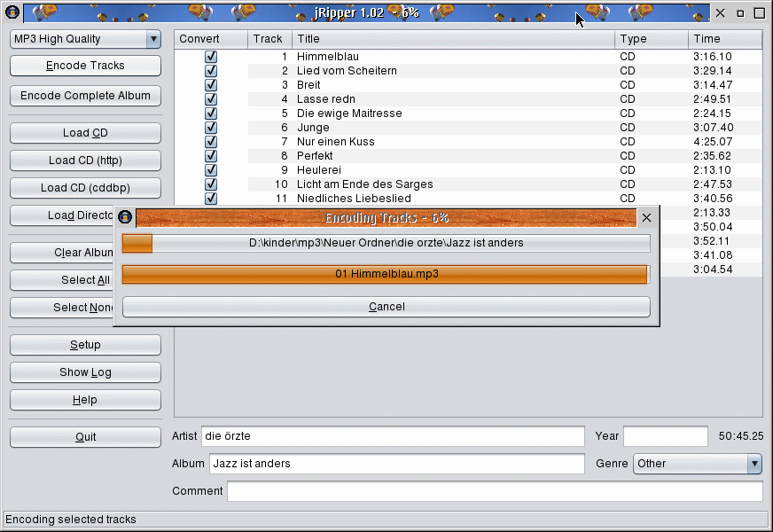Image resolution: width=773 pixels, height=532 pixels.
Task: Close the Encoding Tracks dialog
Action: tap(647, 217)
